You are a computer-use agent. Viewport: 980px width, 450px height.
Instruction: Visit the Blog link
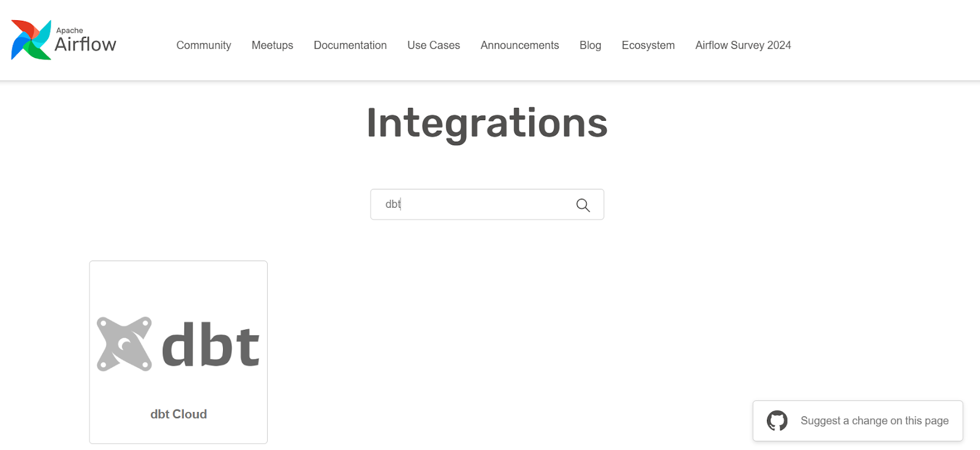590,45
